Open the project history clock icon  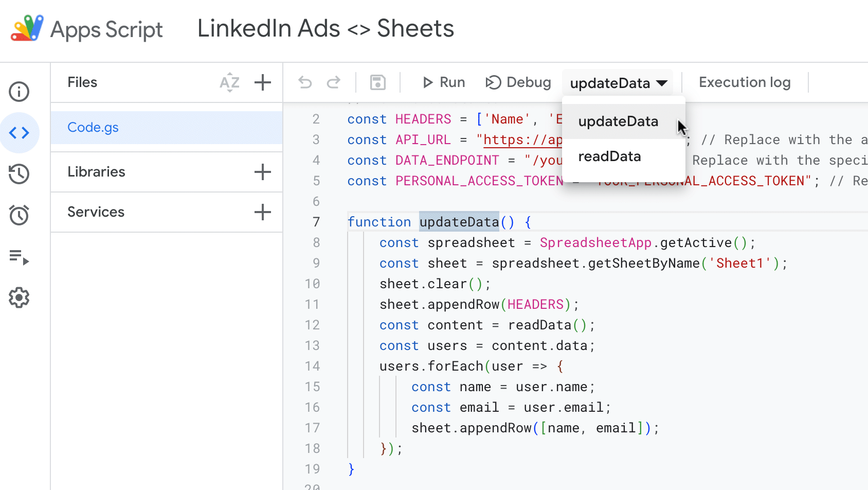(19, 174)
